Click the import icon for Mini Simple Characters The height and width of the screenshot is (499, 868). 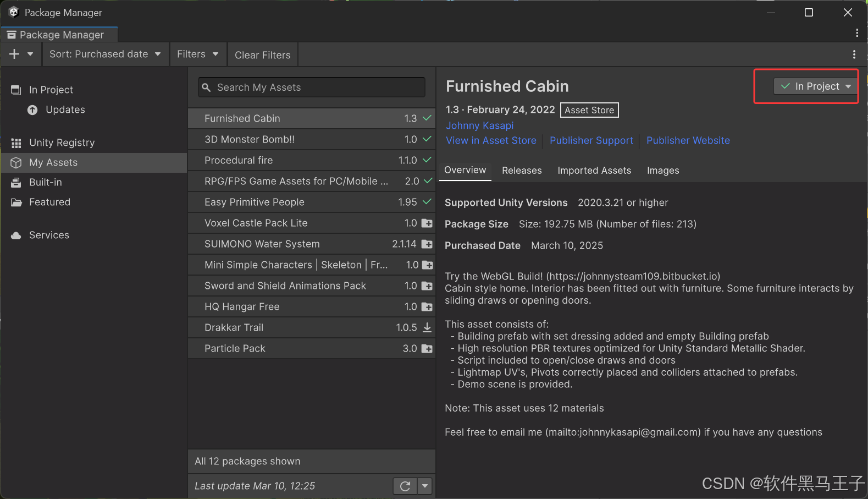coord(427,265)
